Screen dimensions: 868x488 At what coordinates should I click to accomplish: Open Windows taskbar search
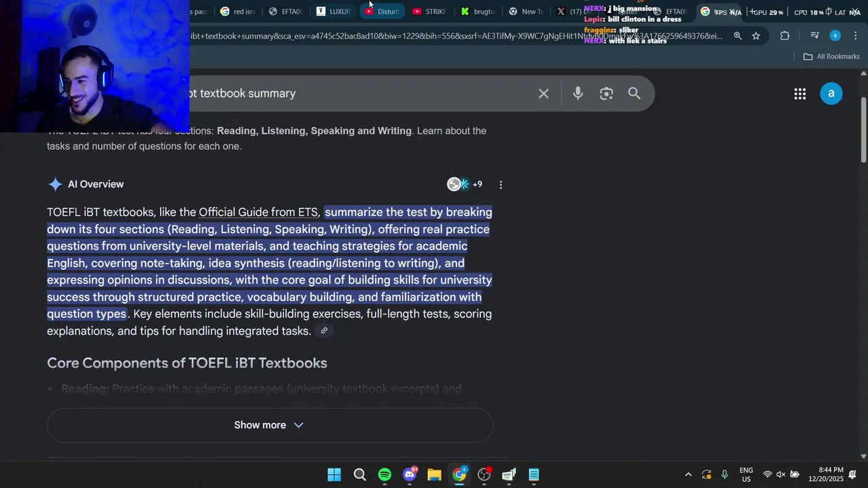pyautogui.click(x=359, y=474)
